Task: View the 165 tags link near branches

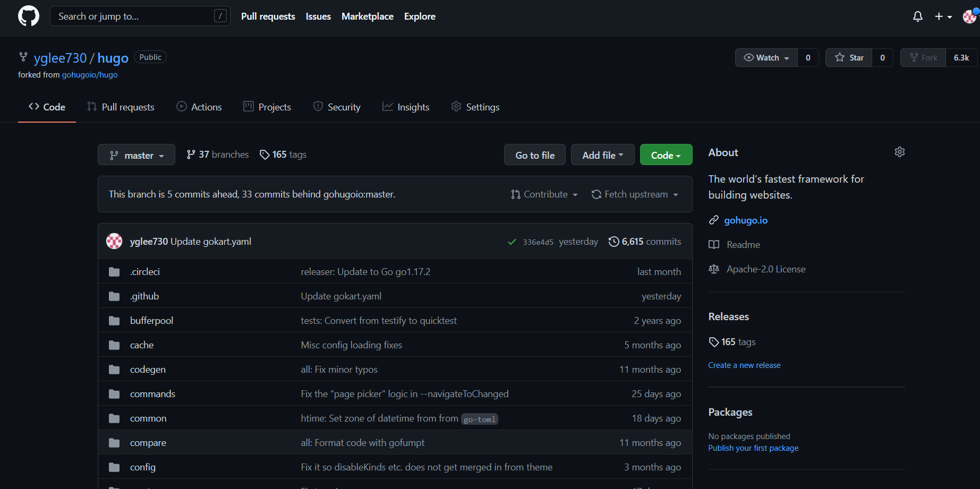Action: tap(283, 155)
